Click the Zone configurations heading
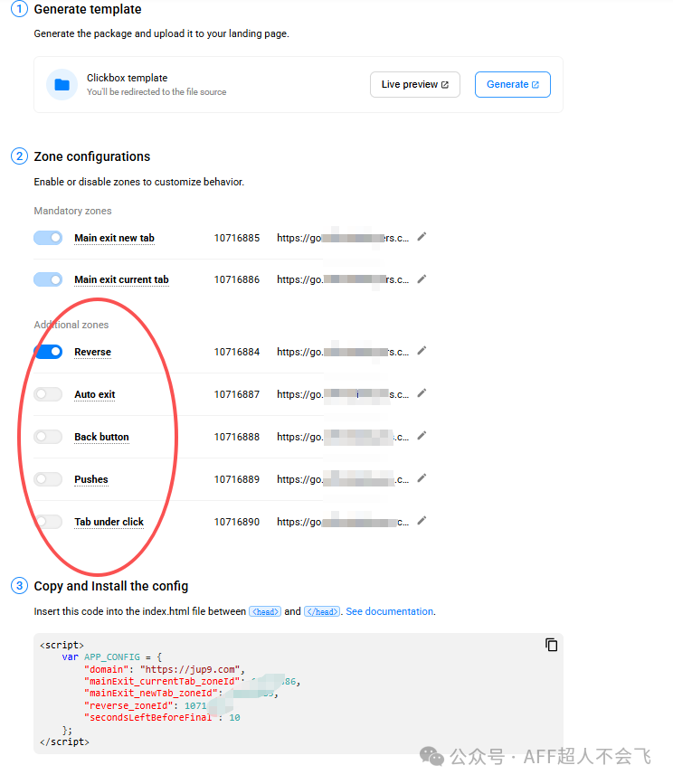673x784 pixels. pos(92,156)
